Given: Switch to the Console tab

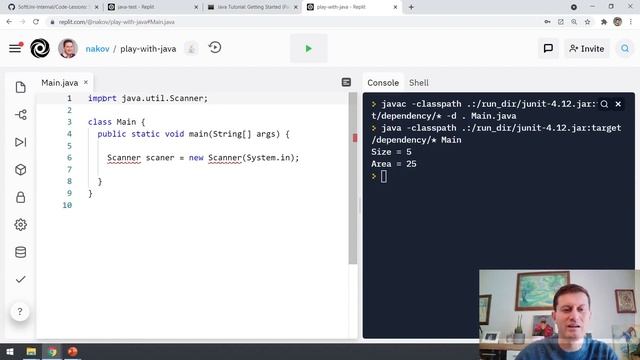Looking at the screenshot, I should 383,83.
